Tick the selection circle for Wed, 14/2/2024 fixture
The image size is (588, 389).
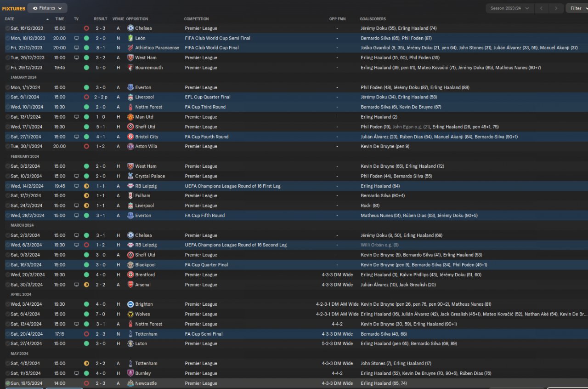[7, 186]
